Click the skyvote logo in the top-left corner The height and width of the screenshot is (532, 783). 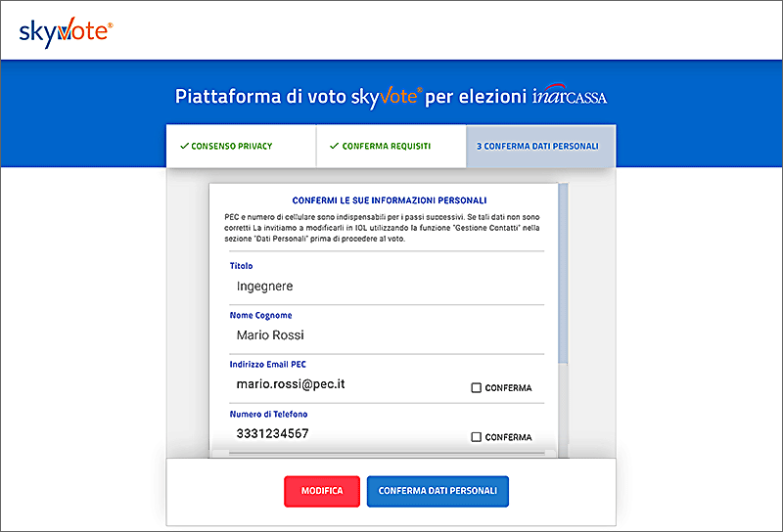[66, 32]
